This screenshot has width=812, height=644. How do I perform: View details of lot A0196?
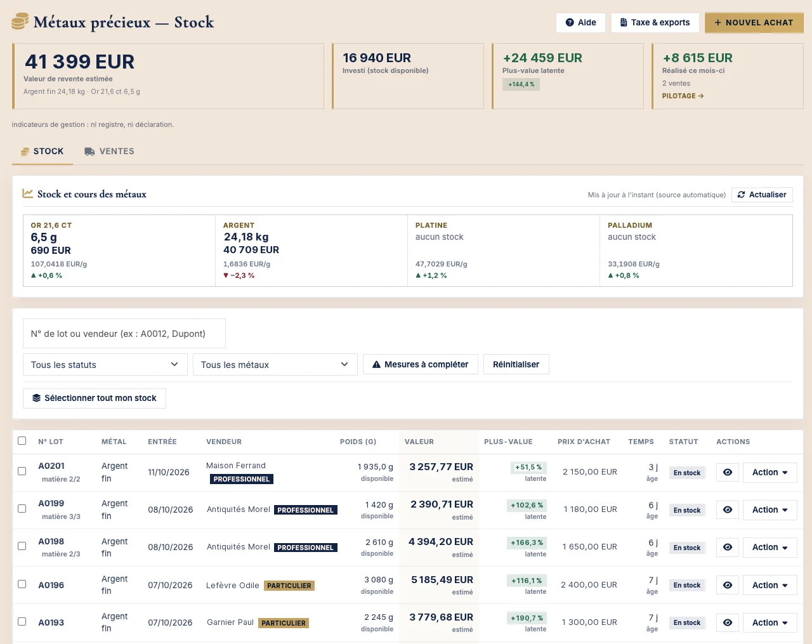(x=728, y=585)
